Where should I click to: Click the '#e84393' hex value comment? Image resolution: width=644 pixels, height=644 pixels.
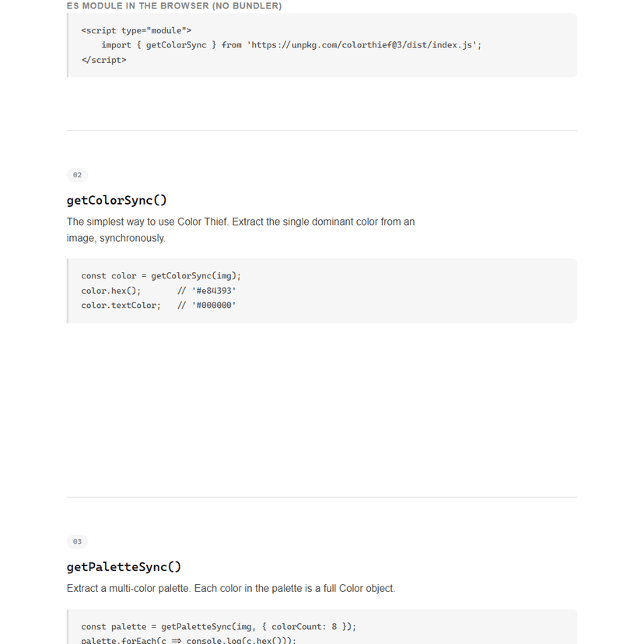pyautogui.click(x=214, y=291)
